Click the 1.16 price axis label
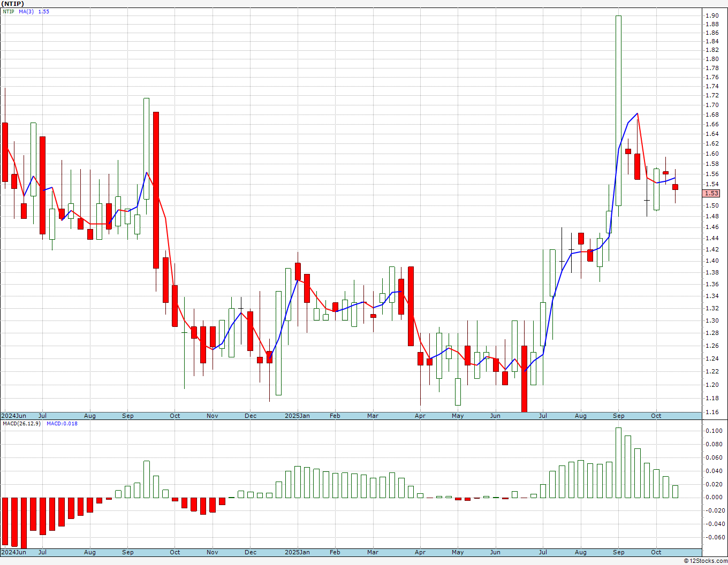Screen dimensions: 728x565 (x=712, y=412)
